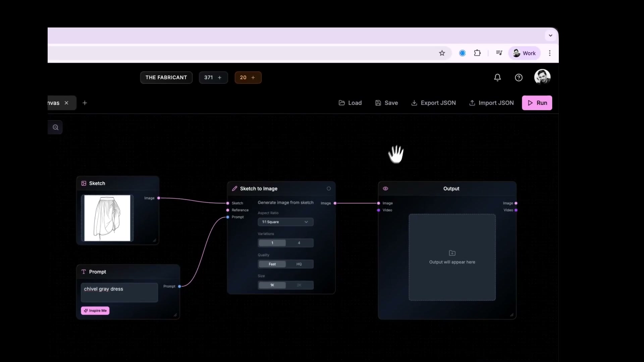Image resolution: width=644 pixels, height=362 pixels.
Task: Open the browser Extensions puzzle icon
Action: (477, 53)
